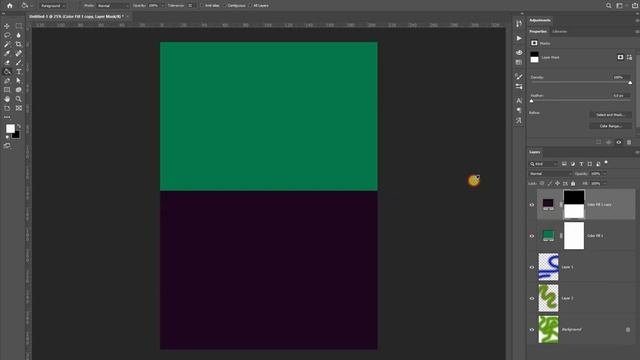Select the Path Selection arrow tool

tap(18, 81)
